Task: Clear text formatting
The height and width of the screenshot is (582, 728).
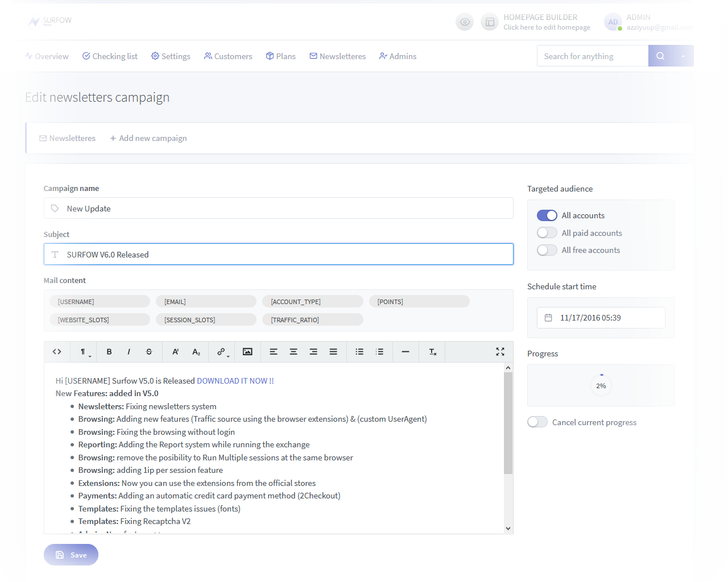Action: click(432, 352)
